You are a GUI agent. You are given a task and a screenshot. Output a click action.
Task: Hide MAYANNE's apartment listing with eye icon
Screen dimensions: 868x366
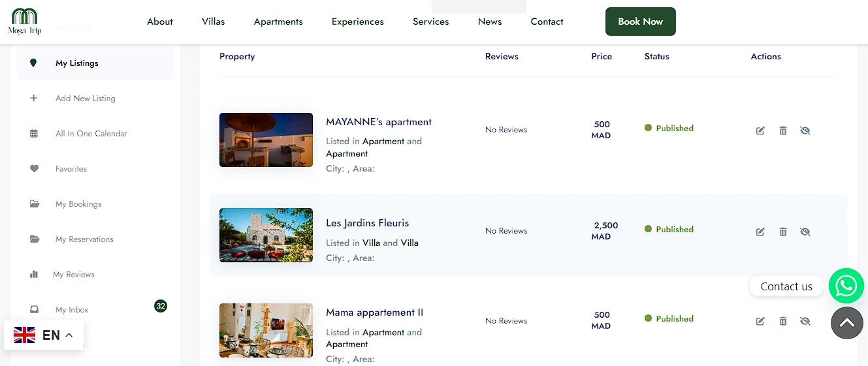tap(805, 130)
